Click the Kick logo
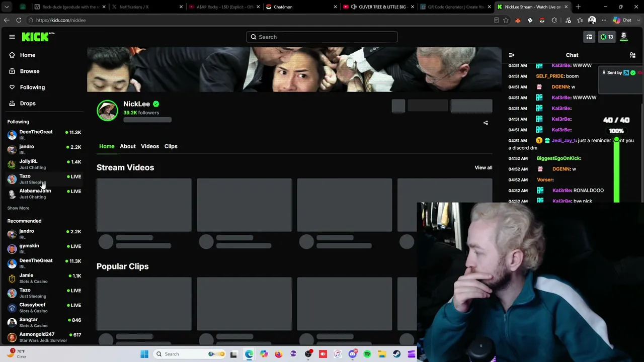Viewport: 644px width, 362px height. pos(38,37)
